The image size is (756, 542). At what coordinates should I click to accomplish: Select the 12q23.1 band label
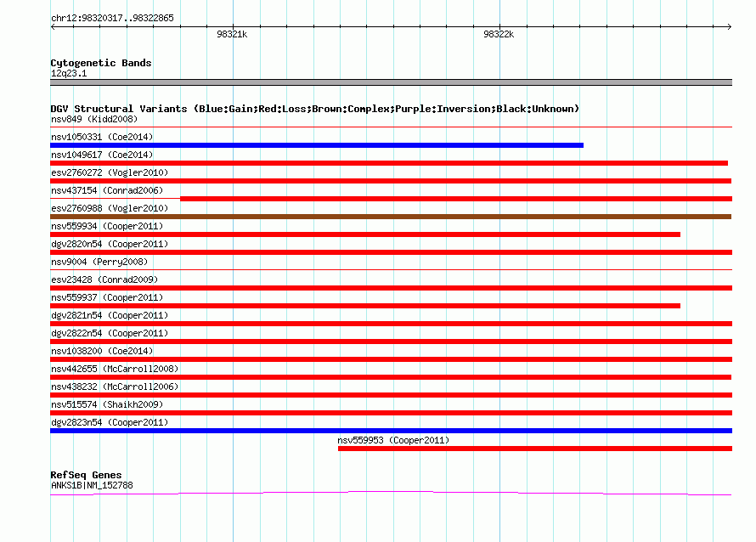click(x=69, y=73)
